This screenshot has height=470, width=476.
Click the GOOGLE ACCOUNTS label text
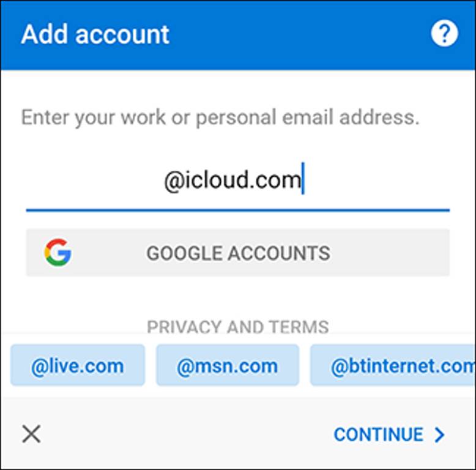(237, 253)
